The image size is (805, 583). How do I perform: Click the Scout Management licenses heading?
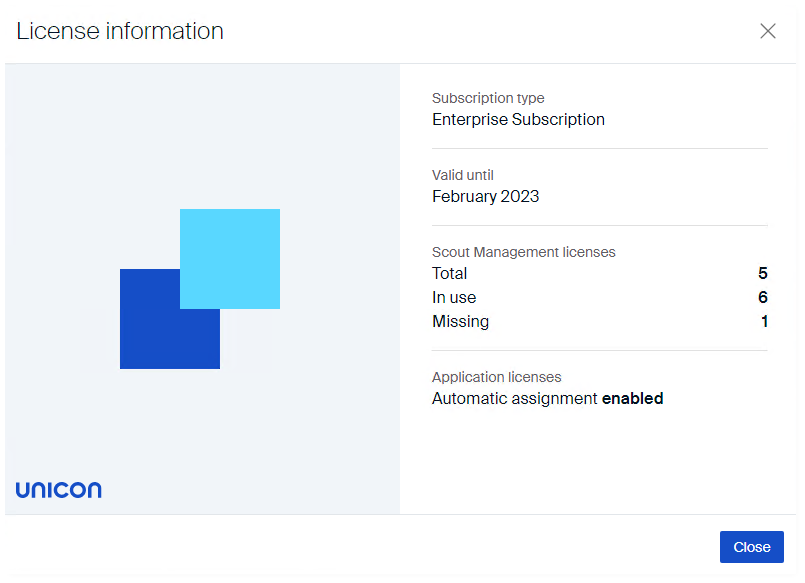(523, 252)
